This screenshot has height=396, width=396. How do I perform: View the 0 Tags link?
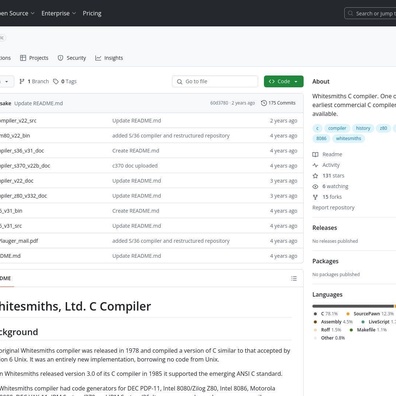(65, 81)
